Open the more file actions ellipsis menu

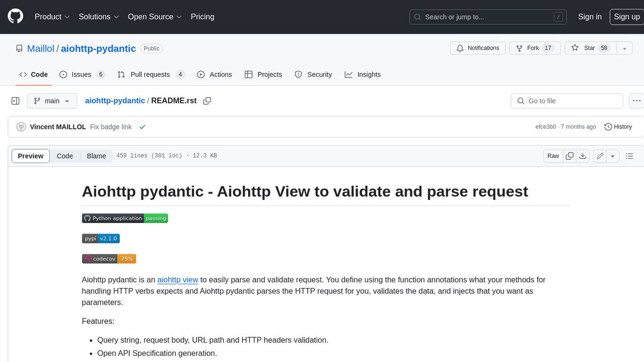click(x=636, y=101)
